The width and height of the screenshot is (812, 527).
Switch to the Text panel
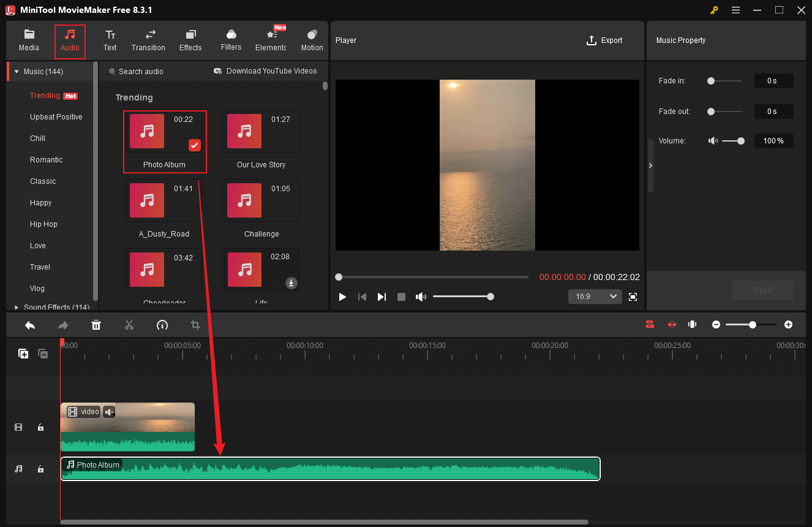[110, 40]
